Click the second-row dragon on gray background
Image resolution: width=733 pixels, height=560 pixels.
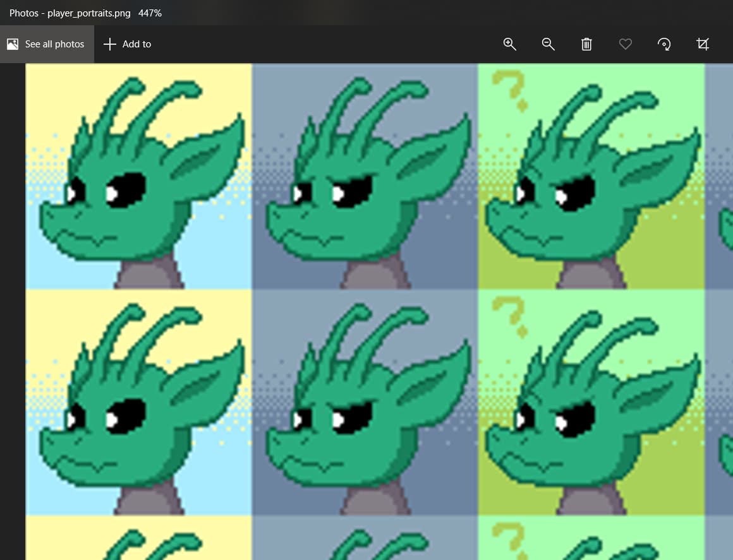(x=365, y=403)
